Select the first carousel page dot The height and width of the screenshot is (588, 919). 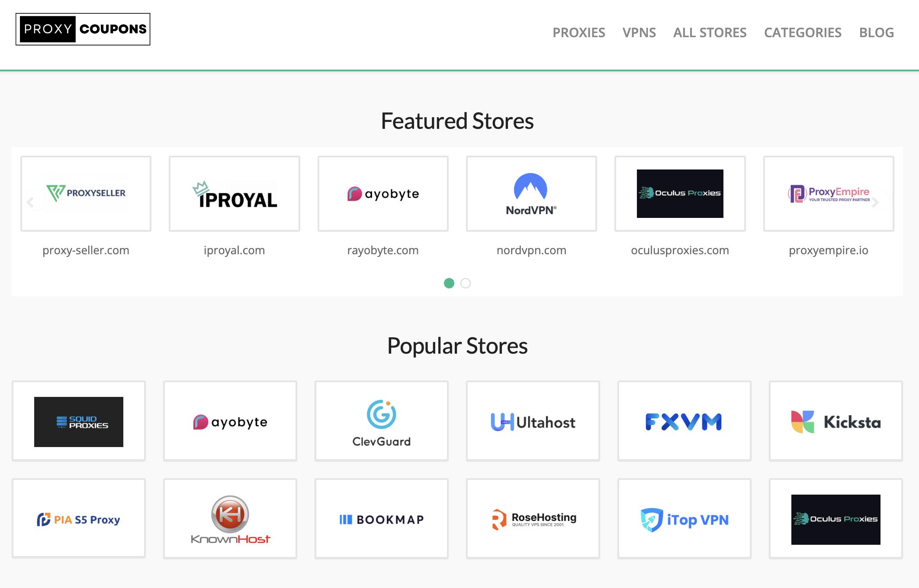[x=449, y=283]
